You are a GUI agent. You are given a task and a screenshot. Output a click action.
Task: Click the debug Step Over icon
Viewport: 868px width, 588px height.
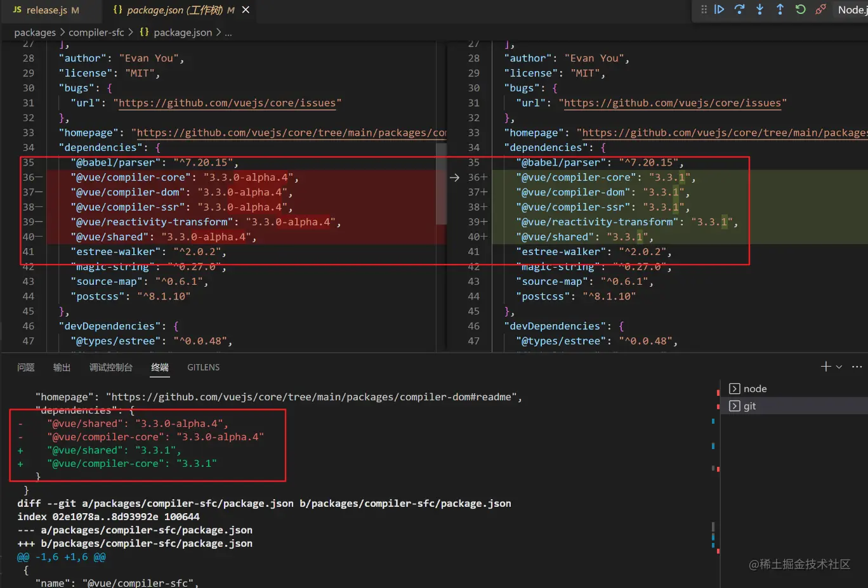pyautogui.click(x=739, y=10)
